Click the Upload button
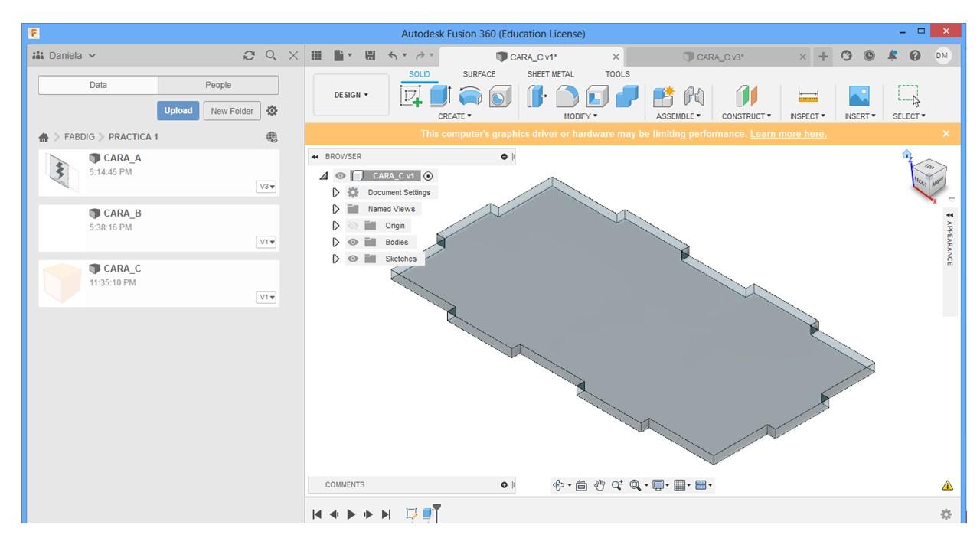980x551 pixels. coord(178,110)
